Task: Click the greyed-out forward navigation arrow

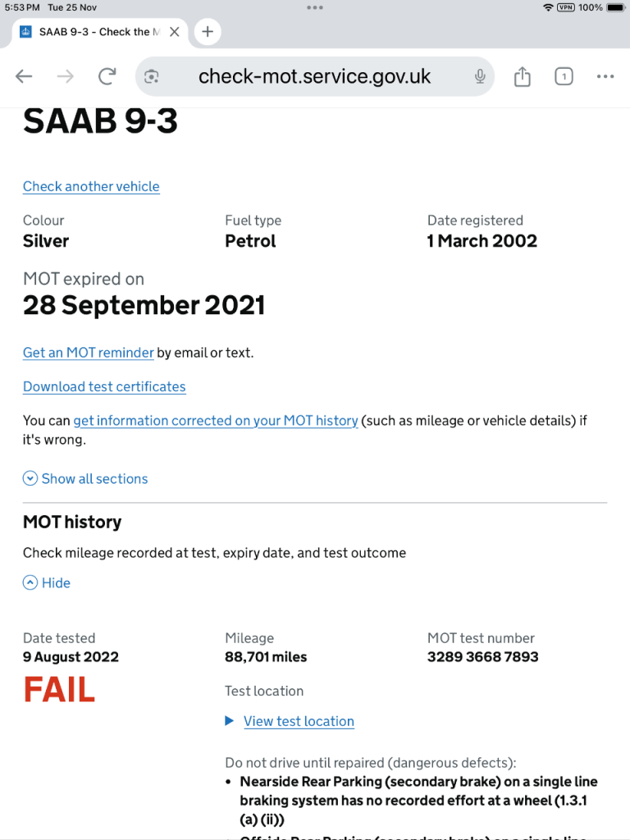Action: click(x=65, y=75)
